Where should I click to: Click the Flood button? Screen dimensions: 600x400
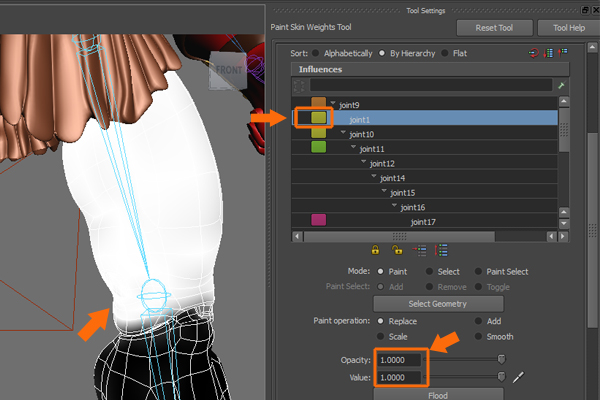click(x=438, y=395)
